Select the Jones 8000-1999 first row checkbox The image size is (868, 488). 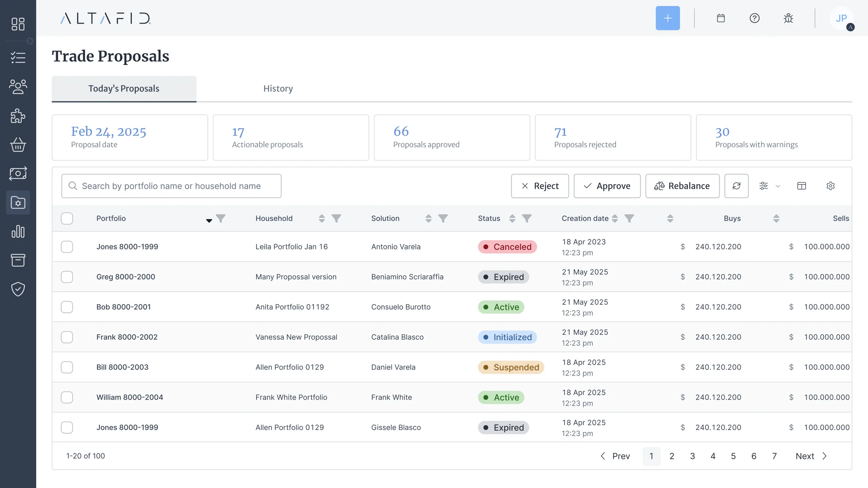[x=67, y=247]
